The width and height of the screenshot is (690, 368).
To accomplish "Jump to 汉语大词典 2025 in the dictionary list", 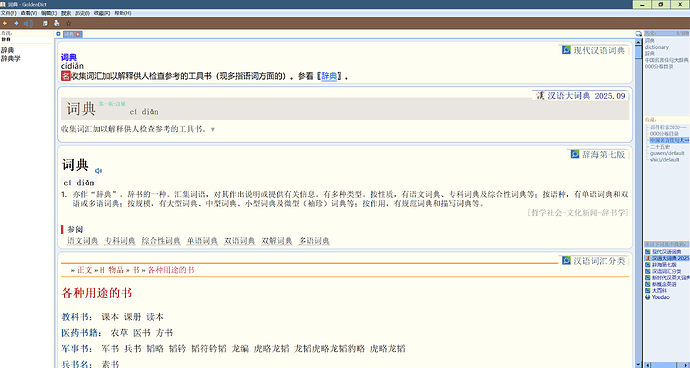I will (x=670, y=258).
